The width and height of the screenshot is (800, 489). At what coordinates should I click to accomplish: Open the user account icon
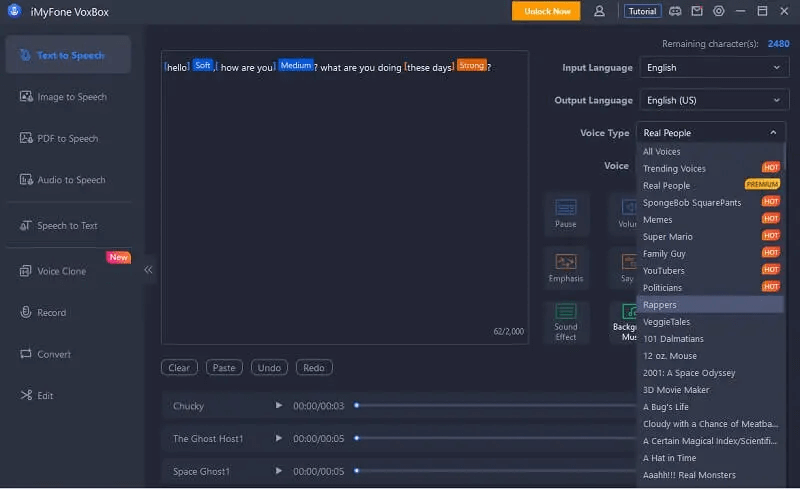599,11
